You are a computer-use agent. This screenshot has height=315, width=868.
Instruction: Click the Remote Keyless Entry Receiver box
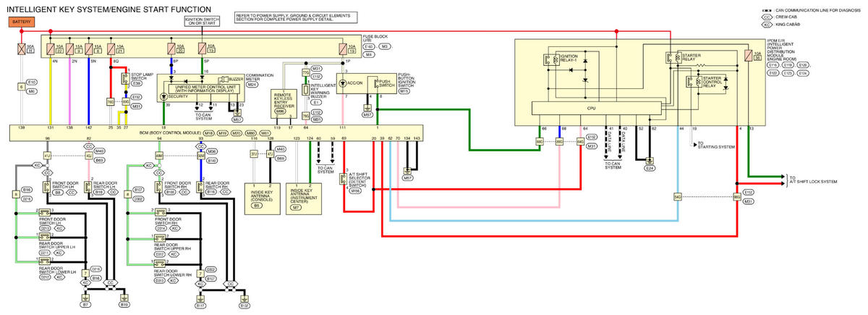284,103
